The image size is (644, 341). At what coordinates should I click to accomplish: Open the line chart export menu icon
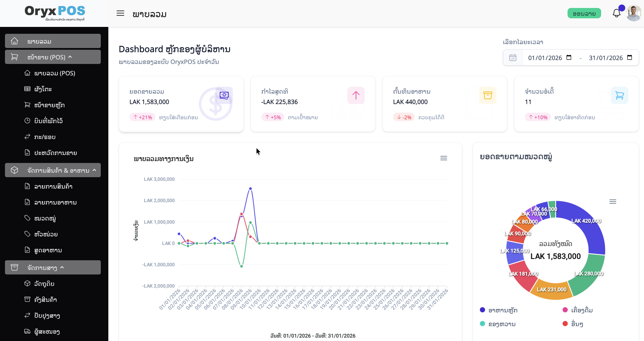[444, 158]
